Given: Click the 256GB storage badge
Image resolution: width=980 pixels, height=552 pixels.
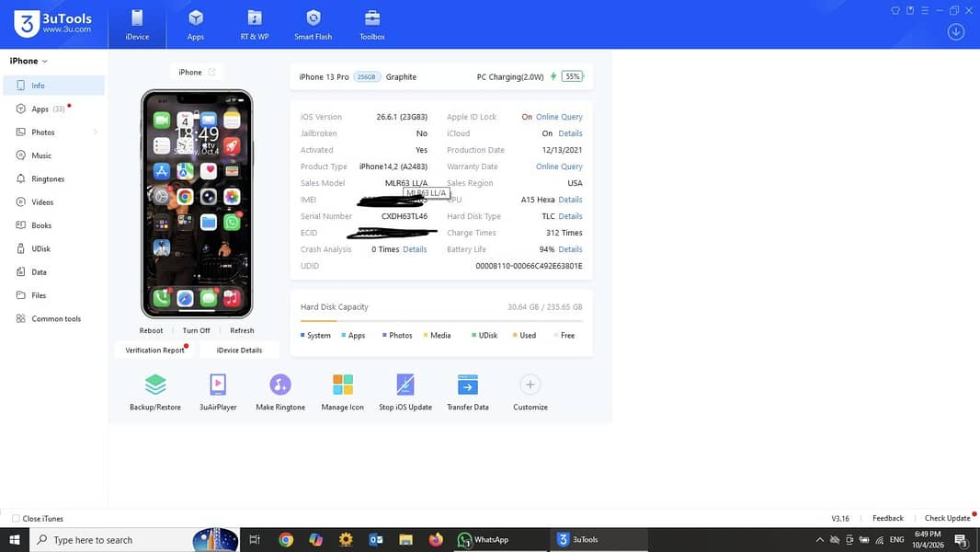Looking at the screenshot, I should [367, 77].
